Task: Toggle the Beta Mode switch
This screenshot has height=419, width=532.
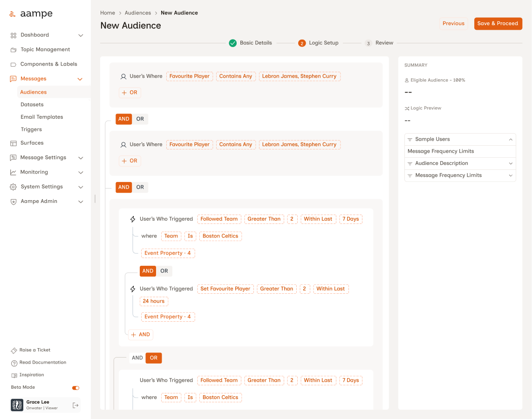Action: pyautogui.click(x=75, y=387)
